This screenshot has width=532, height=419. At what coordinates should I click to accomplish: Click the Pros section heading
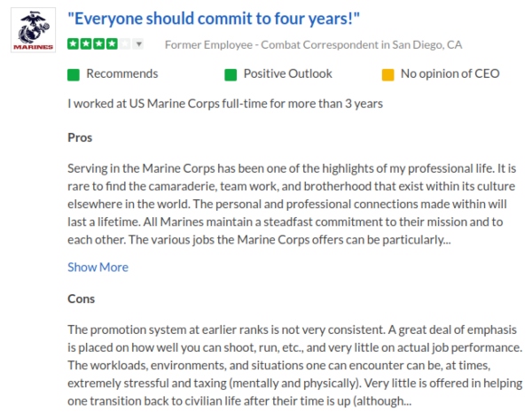coord(80,137)
